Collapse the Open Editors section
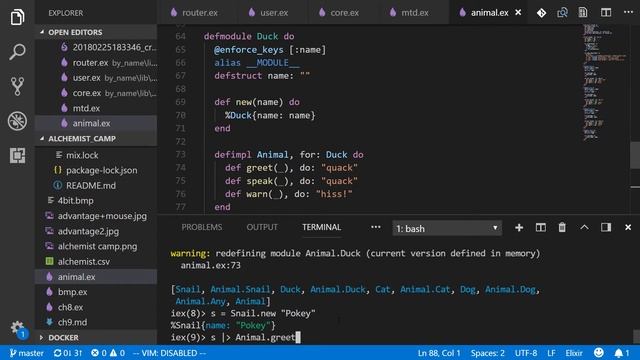The height and width of the screenshot is (360, 640). (96, 32)
